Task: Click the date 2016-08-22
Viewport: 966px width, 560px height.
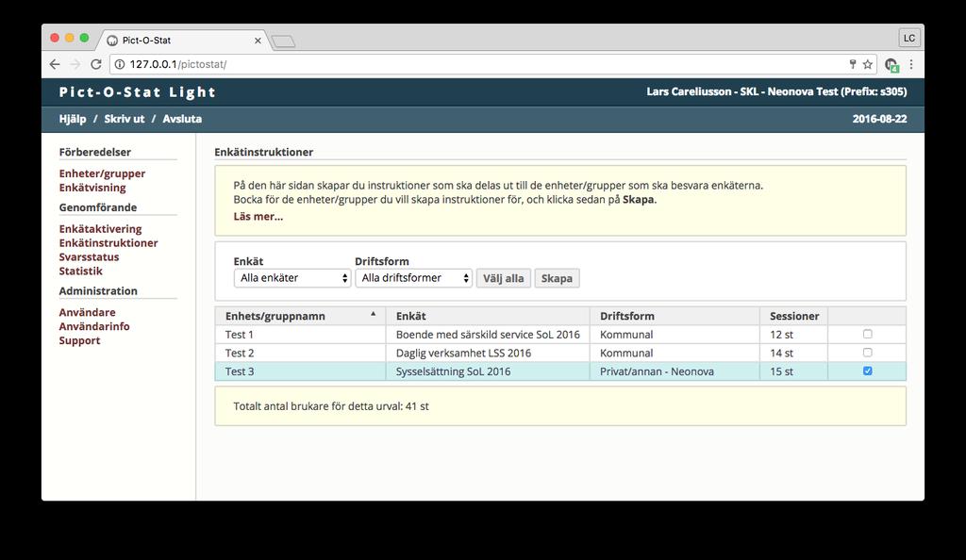Action: coord(879,119)
